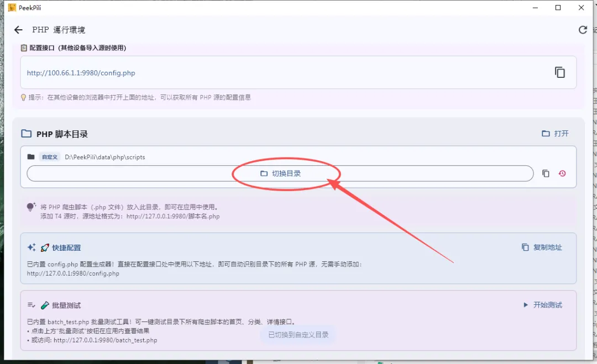Image resolution: width=597 pixels, height=364 pixels.
Task: Click the clipboard icon beside 配置接口
Action: click(x=24, y=48)
